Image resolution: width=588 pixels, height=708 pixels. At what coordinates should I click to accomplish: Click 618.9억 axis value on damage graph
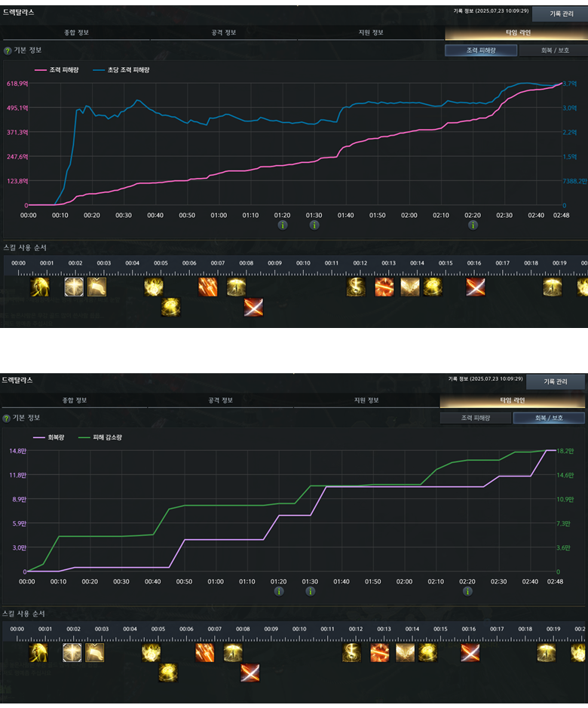click(17, 84)
